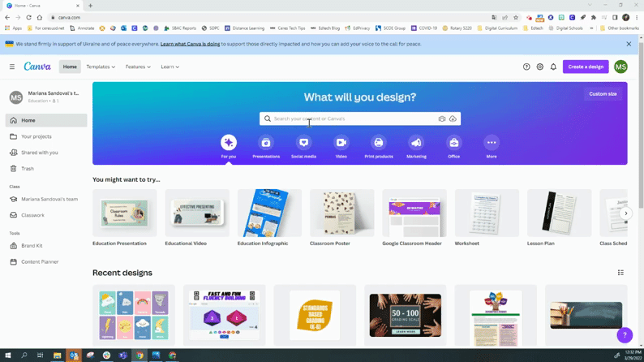Select the Video category icon
644x362 pixels.
341,143
